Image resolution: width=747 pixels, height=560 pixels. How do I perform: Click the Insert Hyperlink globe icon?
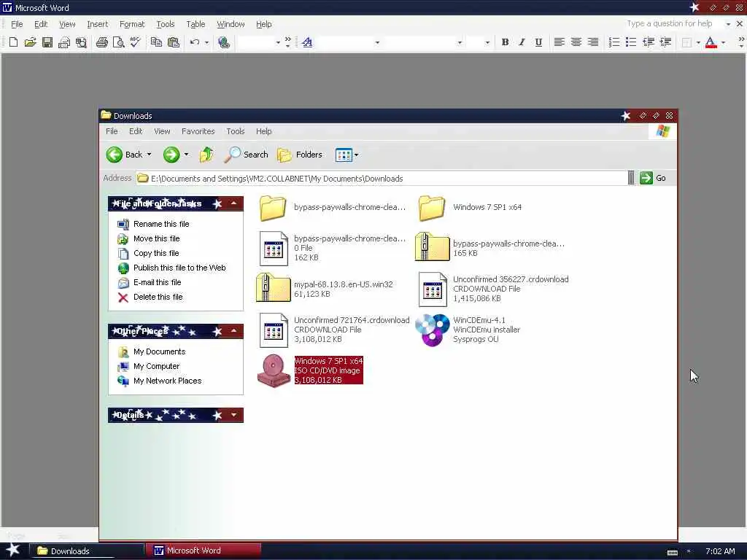[223, 42]
